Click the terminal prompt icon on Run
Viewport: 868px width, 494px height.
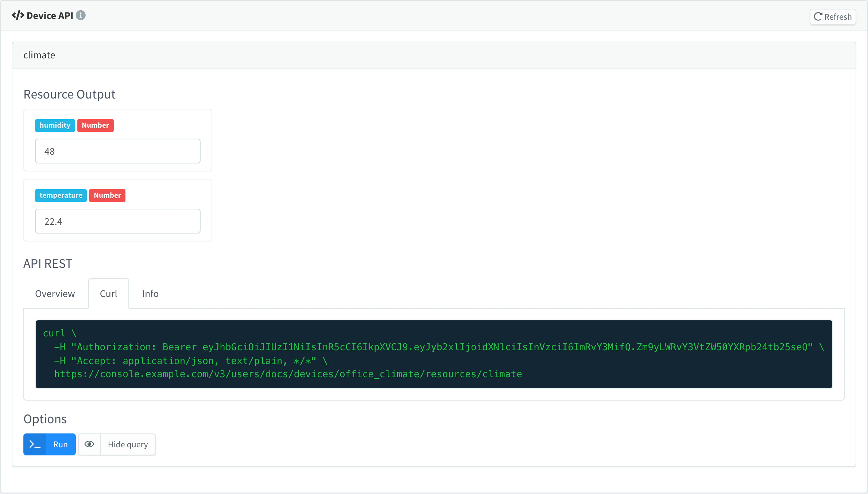[x=35, y=444]
